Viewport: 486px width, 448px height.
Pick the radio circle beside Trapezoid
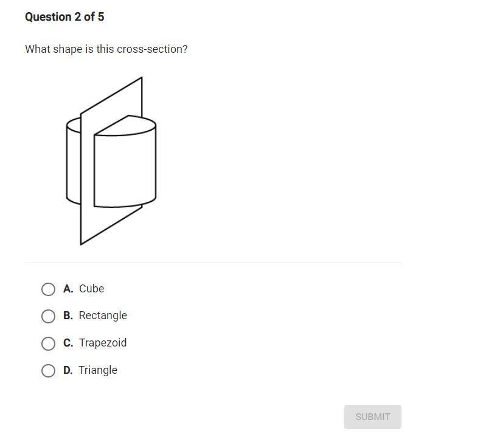[48, 343]
